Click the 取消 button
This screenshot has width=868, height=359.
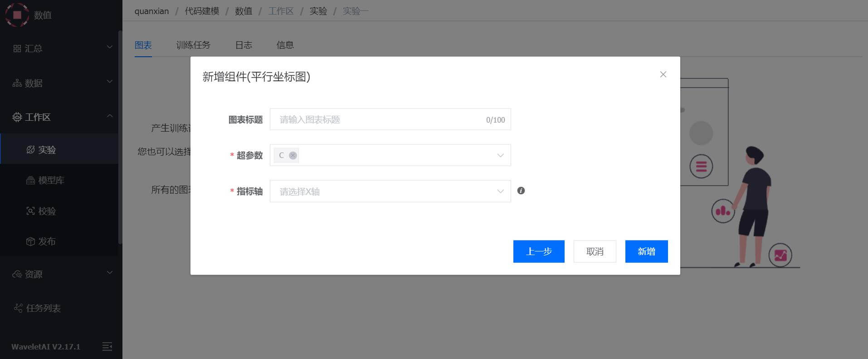pyautogui.click(x=595, y=251)
